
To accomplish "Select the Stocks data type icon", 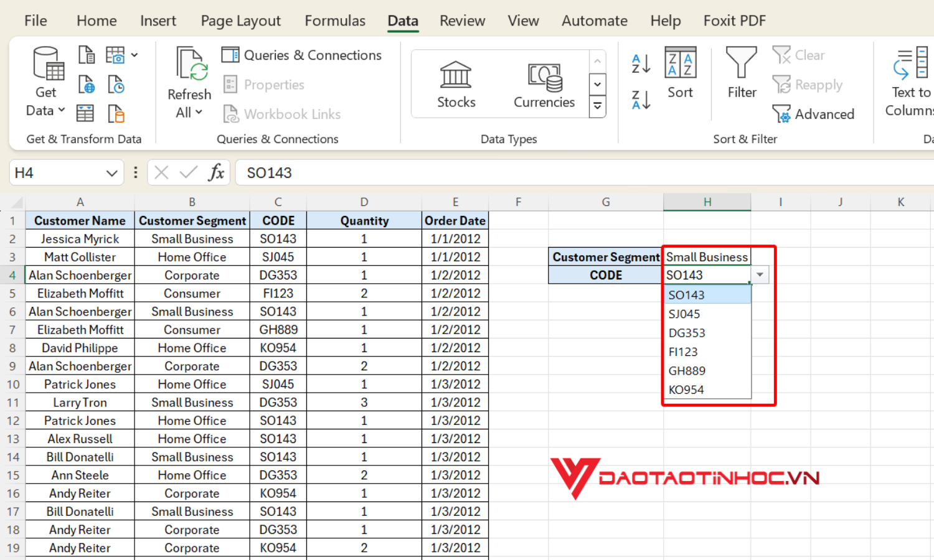I will [456, 75].
